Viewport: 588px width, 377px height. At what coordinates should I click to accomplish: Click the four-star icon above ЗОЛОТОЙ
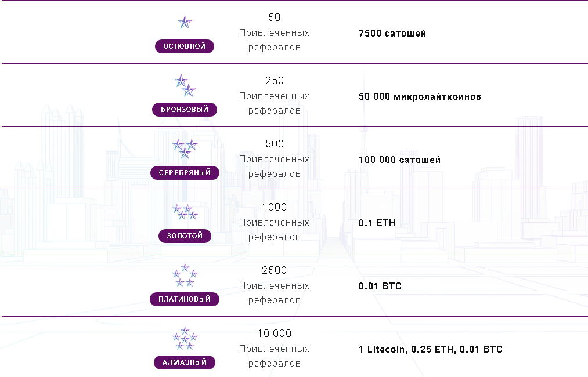185,212
